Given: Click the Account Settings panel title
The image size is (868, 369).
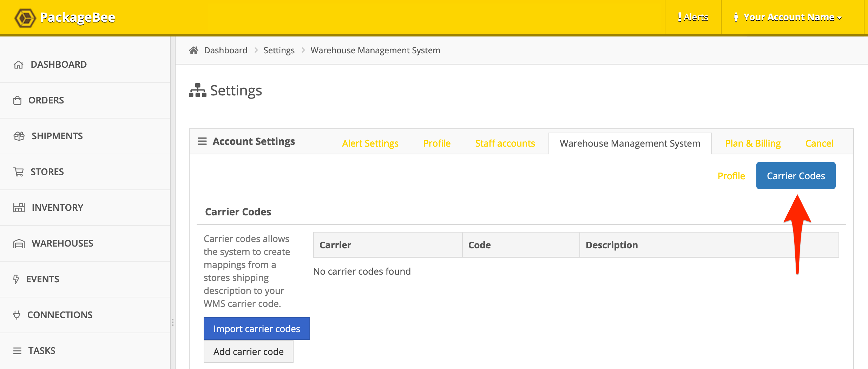Looking at the screenshot, I should [254, 141].
